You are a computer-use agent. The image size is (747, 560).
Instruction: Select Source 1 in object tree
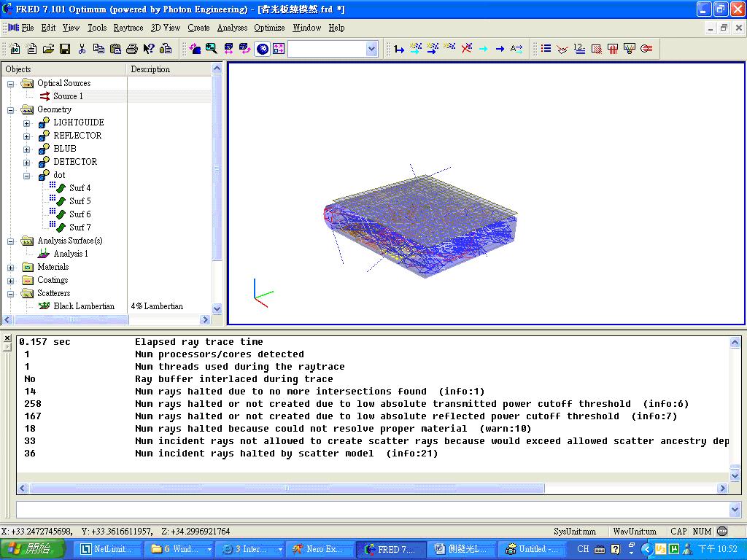(68, 96)
